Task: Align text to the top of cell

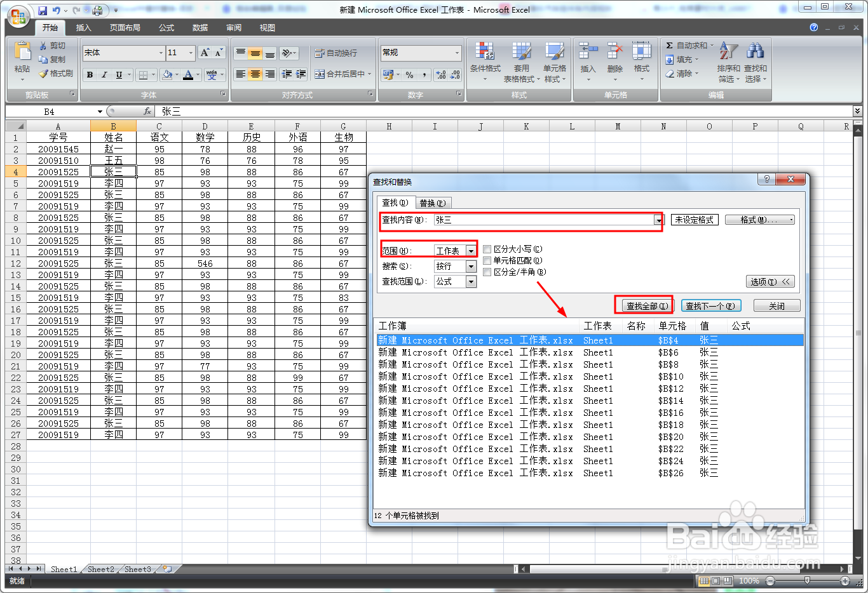Action: 241,53
